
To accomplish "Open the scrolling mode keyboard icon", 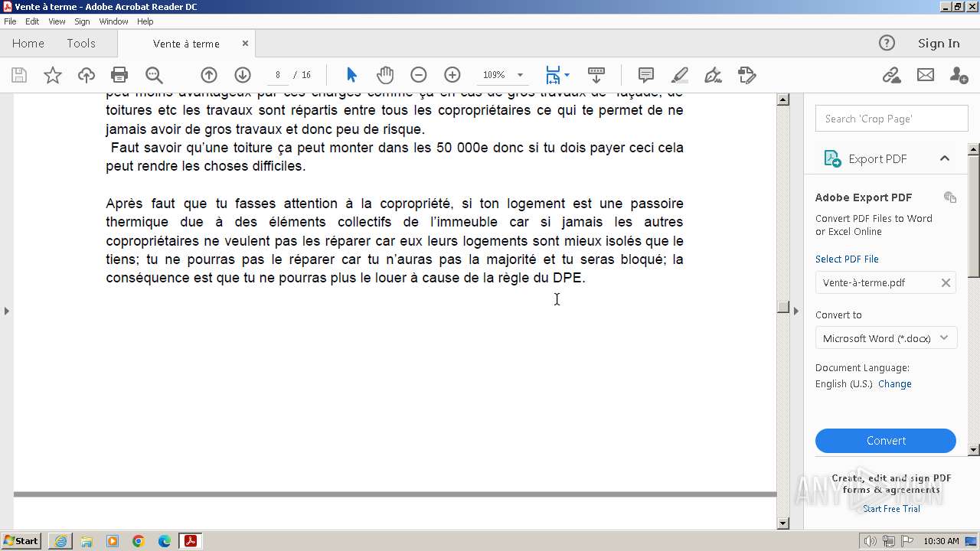I will coord(596,75).
